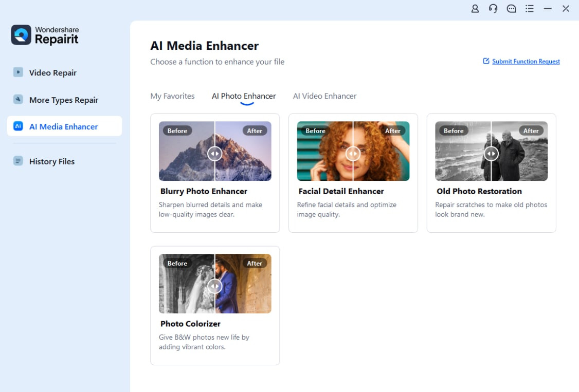Click the After label on mountain image
The width and height of the screenshot is (579, 392).
(x=255, y=130)
